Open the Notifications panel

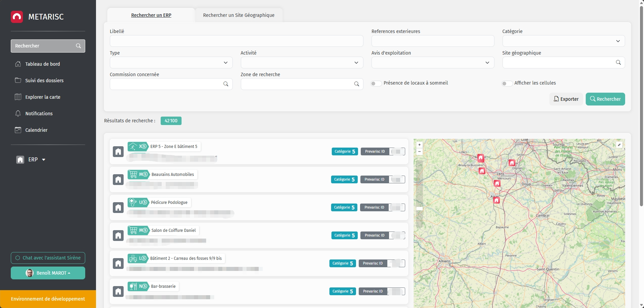39,114
